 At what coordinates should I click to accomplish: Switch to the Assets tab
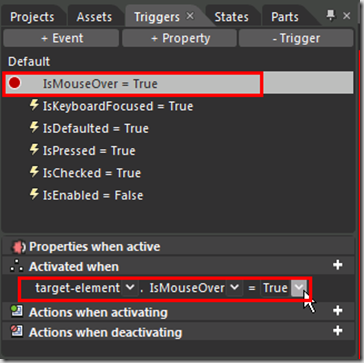pyautogui.click(x=94, y=17)
